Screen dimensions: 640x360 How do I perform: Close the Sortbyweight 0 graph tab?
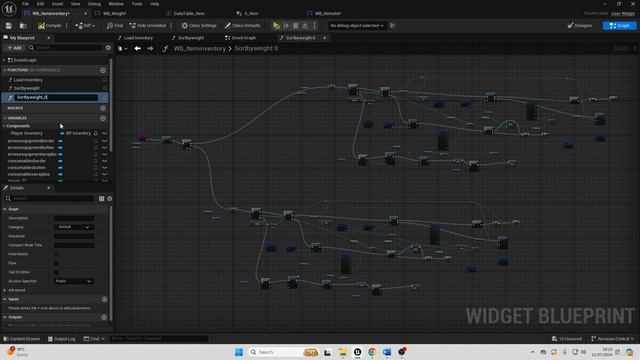[x=324, y=38]
